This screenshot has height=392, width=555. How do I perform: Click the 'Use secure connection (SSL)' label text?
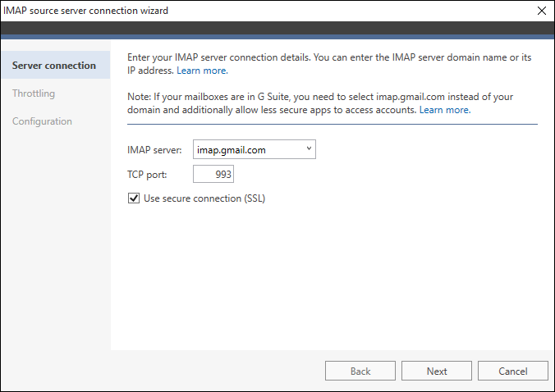pos(204,198)
